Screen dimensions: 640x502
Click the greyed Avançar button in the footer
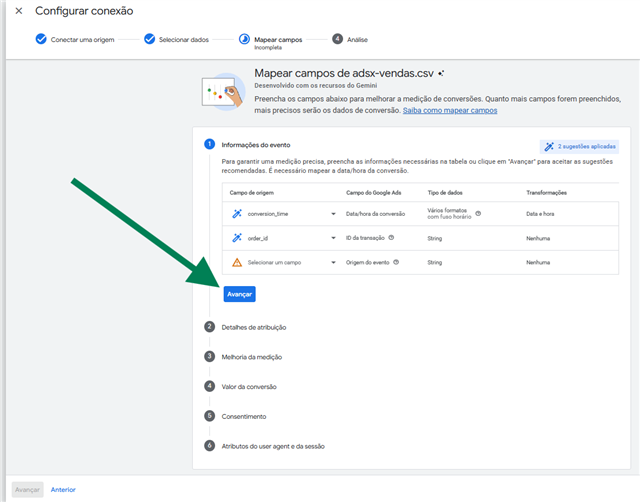(x=27, y=490)
